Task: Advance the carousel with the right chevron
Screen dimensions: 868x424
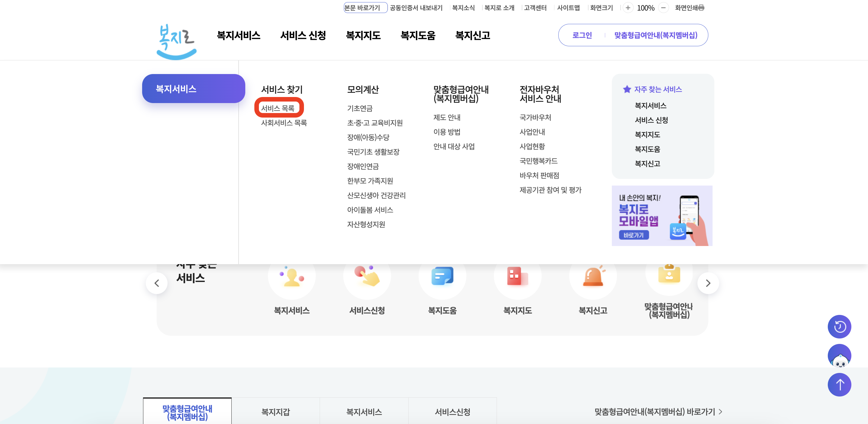Action: (x=708, y=283)
